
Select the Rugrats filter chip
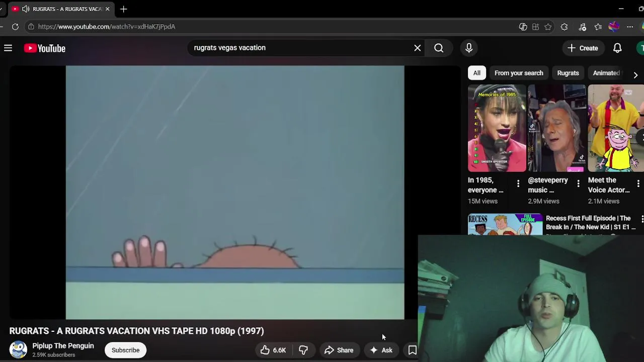coord(568,73)
